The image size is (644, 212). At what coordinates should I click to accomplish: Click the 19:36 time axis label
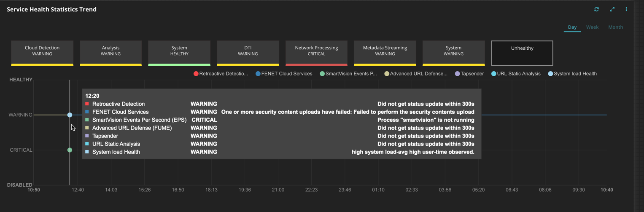point(245,190)
